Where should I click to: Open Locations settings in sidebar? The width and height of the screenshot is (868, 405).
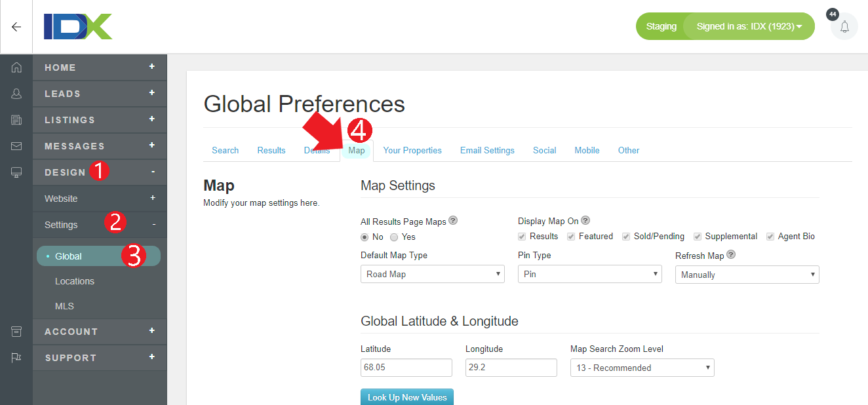pos(75,281)
